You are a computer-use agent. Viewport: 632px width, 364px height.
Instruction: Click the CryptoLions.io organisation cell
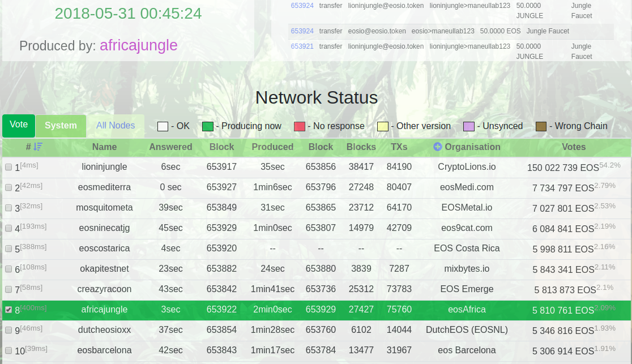click(467, 167)
